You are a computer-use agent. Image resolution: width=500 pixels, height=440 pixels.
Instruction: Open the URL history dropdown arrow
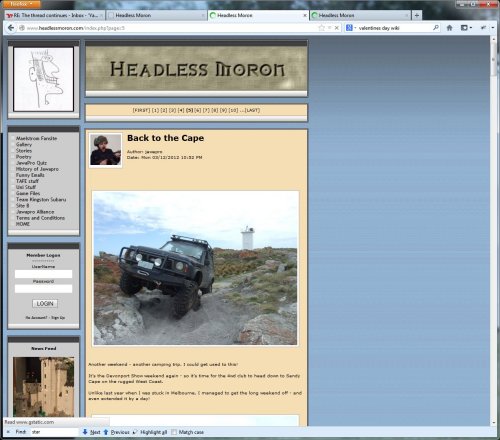[329, 28]
